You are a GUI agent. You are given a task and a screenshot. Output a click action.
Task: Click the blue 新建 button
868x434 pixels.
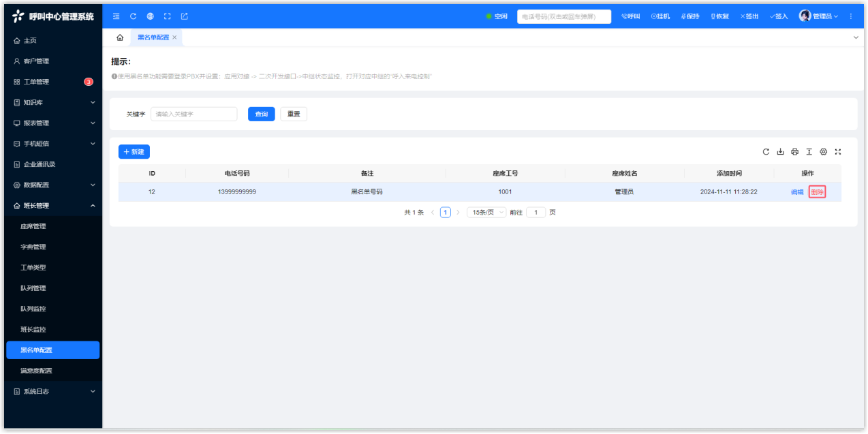click(134, 152)
